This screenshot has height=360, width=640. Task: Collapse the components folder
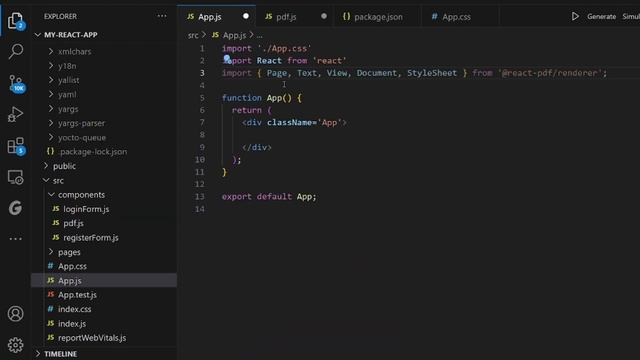point(81,195)
